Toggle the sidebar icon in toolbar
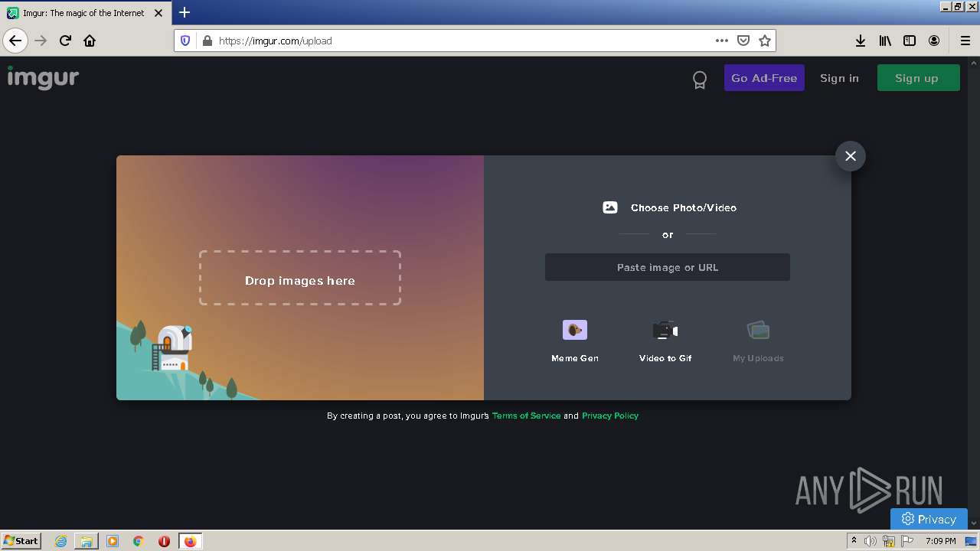 tap(910, 41)
